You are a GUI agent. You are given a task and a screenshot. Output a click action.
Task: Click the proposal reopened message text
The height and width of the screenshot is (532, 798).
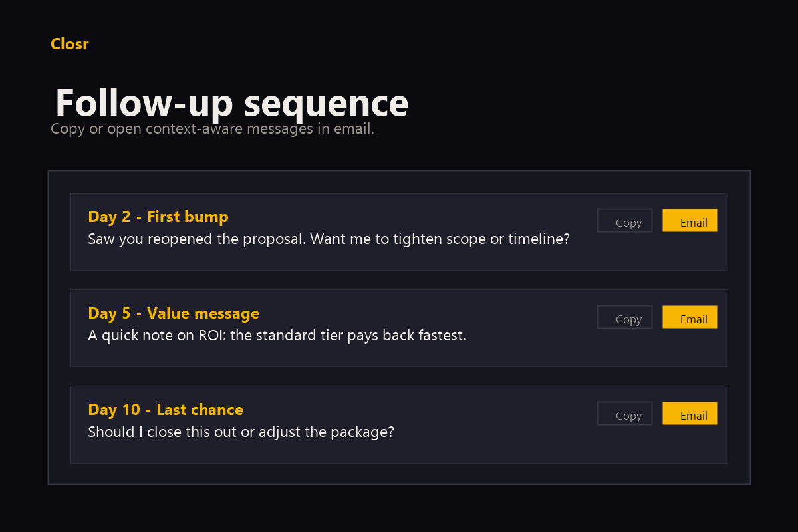pos(329,239)
